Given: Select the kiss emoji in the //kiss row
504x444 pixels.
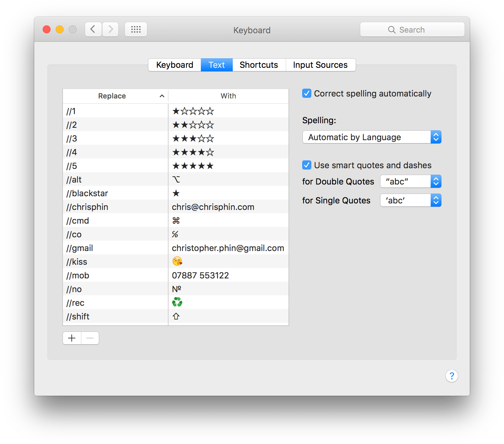Looking at the screenshot, I should point(176,261).
